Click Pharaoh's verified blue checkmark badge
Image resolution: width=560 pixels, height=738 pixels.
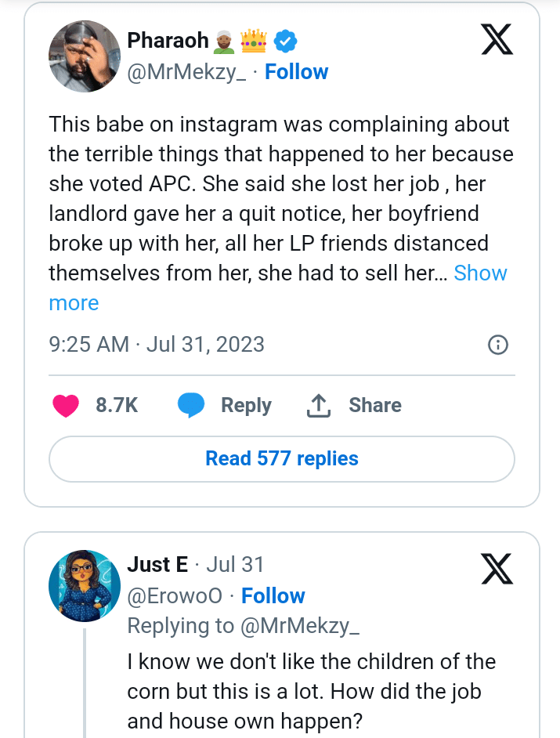click(x=284, y=40)
